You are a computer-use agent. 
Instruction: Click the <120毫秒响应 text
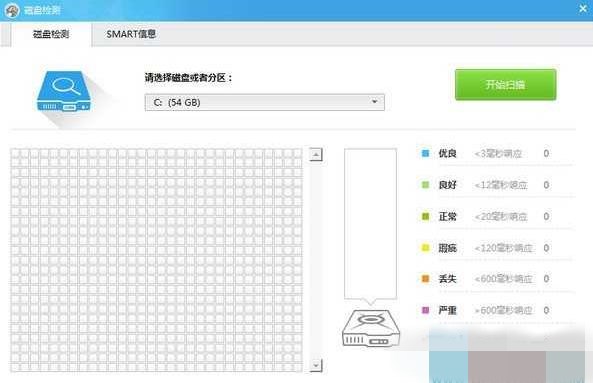(x=503, y=248)
